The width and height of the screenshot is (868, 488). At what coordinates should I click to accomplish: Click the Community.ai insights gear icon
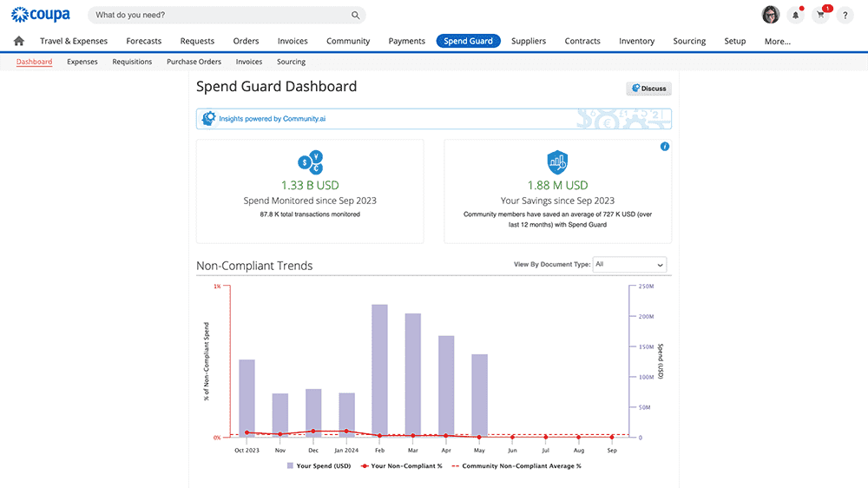[208, 119]
